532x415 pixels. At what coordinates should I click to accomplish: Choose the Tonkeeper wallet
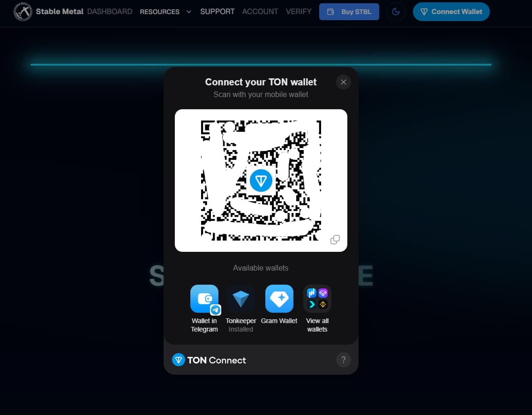tap(241, 309)
